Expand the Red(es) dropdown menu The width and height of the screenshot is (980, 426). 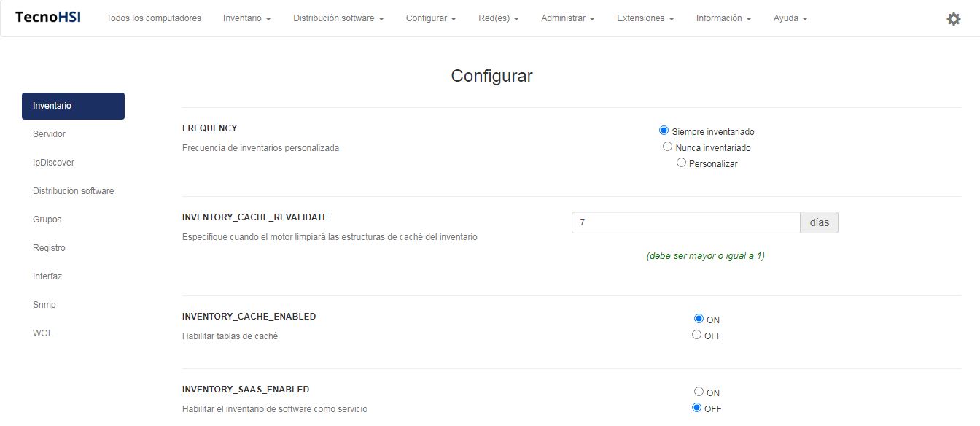coord(499,18)
